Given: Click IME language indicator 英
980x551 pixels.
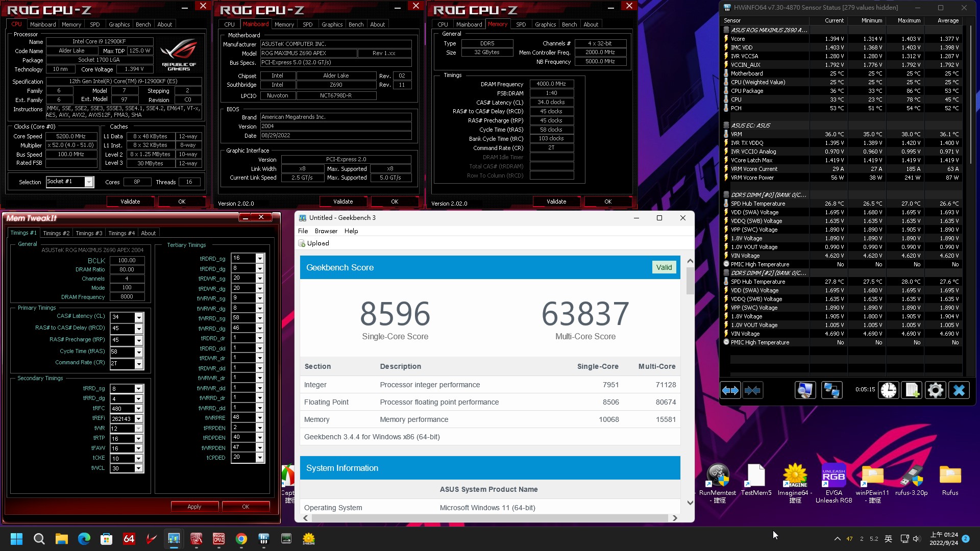Looking at the screenshot, I should (x=888, y=539).
